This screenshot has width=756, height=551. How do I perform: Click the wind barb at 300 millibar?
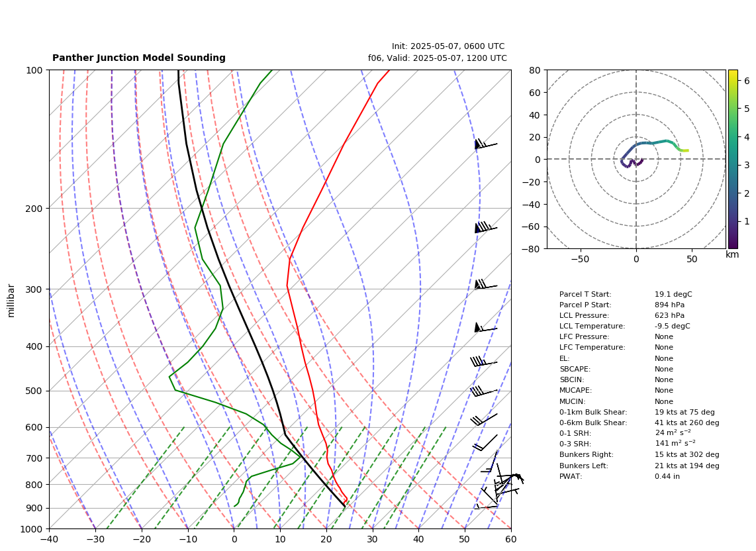tap(486, 285)
